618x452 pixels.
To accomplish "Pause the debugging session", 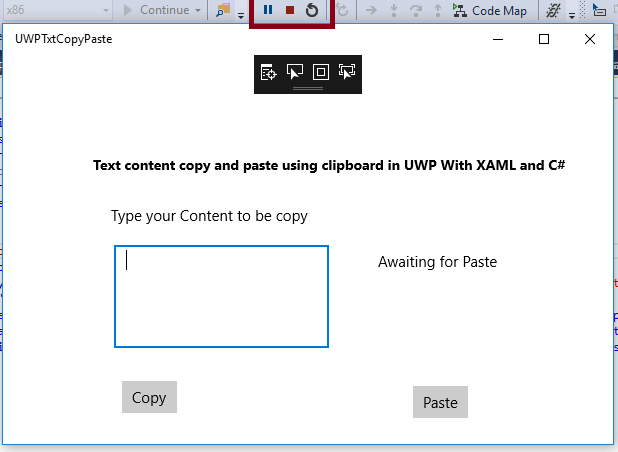I will pyautogui.click(x=268, y=10).
